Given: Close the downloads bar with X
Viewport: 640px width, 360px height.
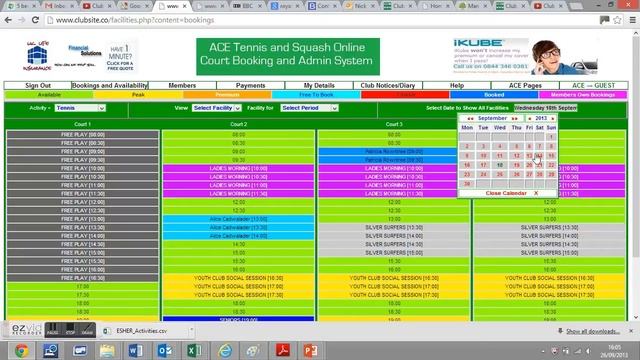Looking at the screenshot, I should click(x=631, y=331).
